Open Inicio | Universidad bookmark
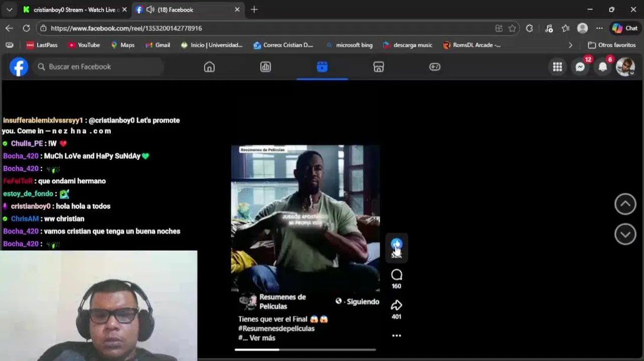Screen dimensions: 644x361 (211, 45)
